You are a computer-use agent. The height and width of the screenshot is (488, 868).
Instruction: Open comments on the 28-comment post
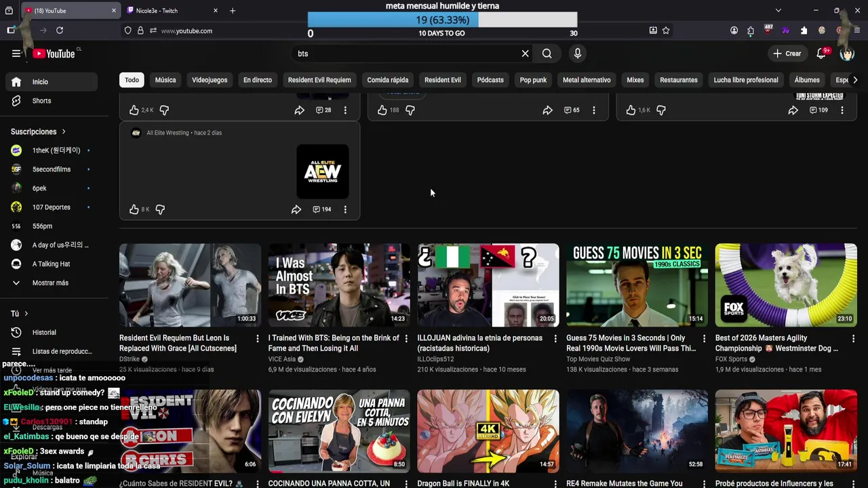point(323,110)
